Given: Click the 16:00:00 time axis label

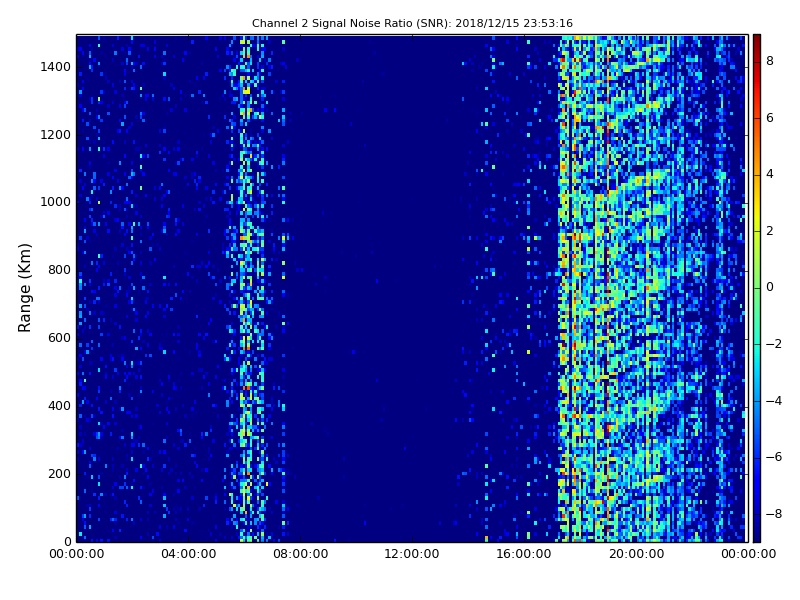Looking at the screenshot, I should pyautogui.click(x=524, y=554).
